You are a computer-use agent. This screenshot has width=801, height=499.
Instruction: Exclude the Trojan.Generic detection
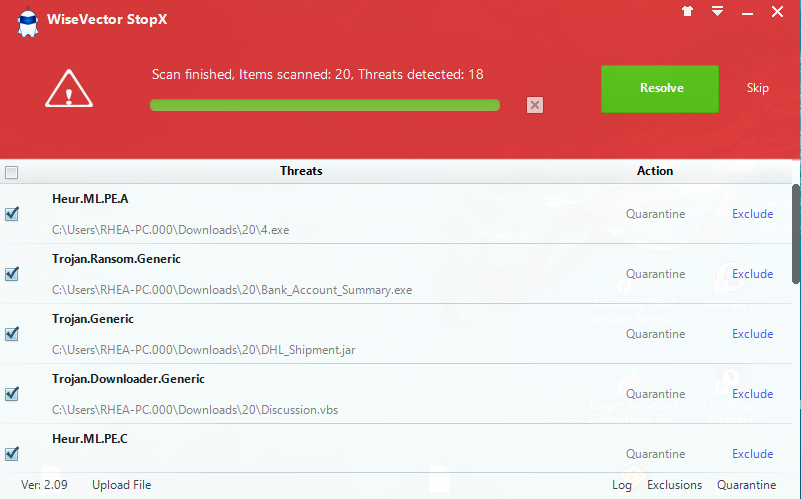click(752, 334)
